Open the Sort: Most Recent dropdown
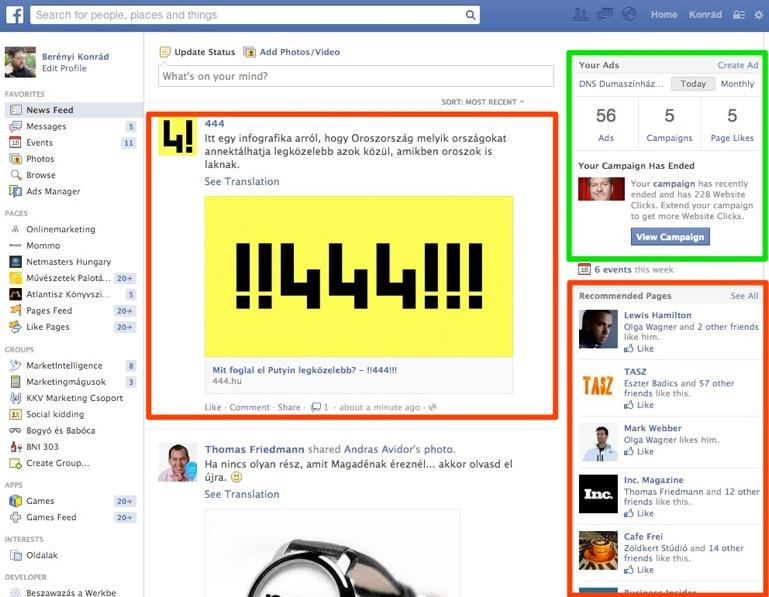 click(x=483, y=102)
